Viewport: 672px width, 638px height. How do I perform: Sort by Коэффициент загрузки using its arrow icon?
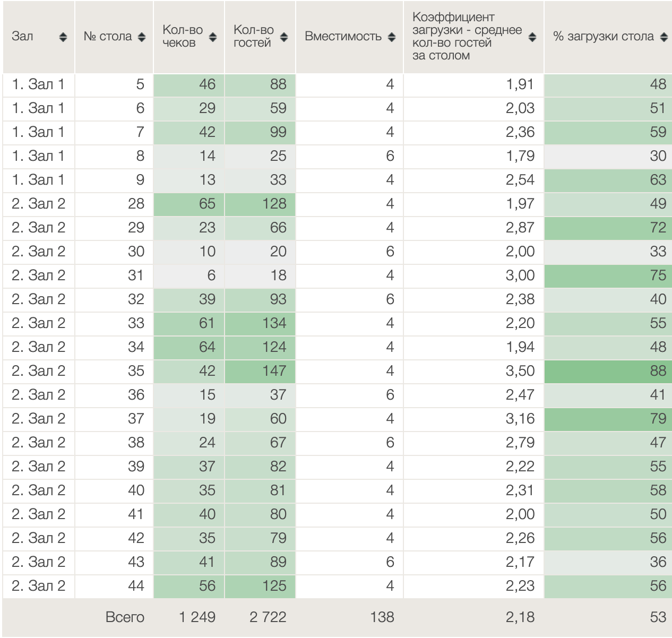532,37
